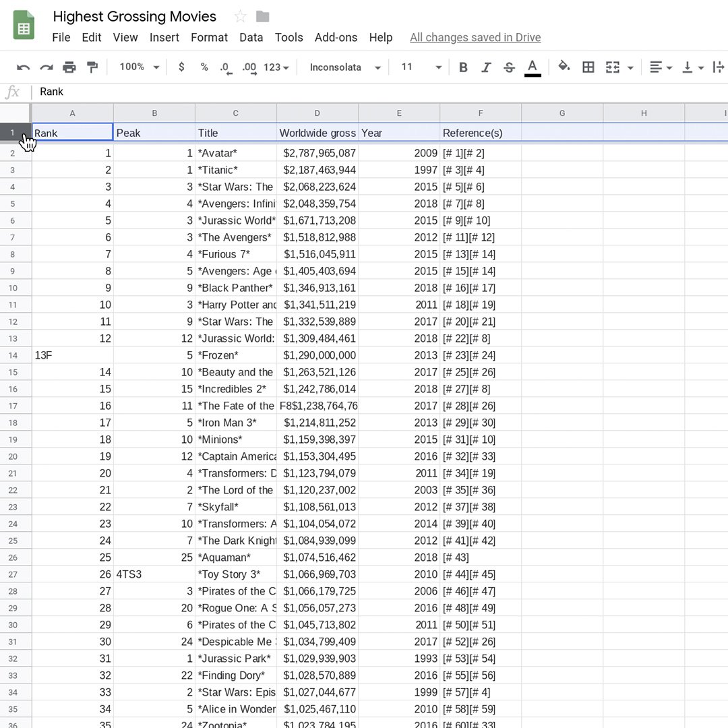Format cells as currency with the dollar icon
This screenshot has height=728, width=728.
pos(181,67)
